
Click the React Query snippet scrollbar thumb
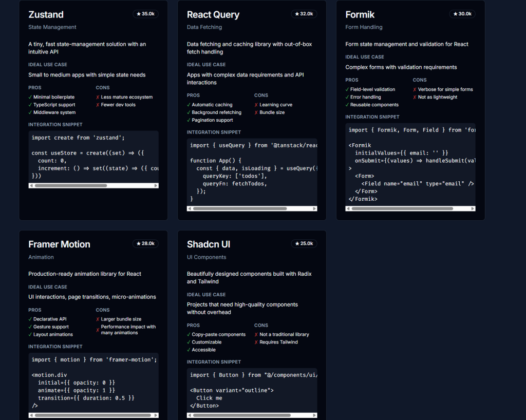pos(240,208)
